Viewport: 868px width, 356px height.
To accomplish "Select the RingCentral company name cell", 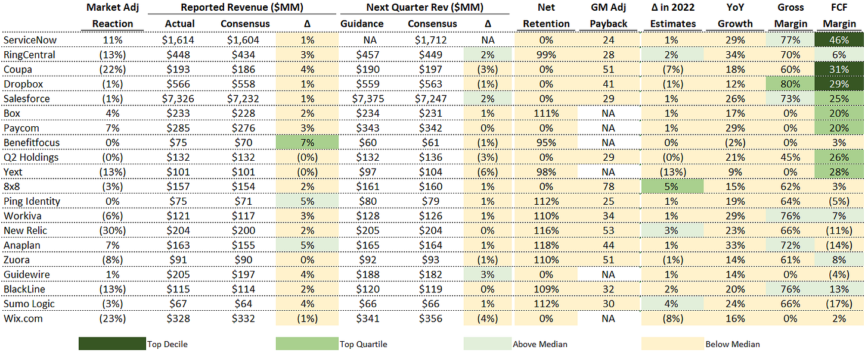I will 29,55.
